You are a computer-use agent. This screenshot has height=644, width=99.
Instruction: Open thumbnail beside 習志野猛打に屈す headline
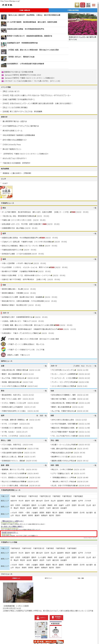point(4,45)
